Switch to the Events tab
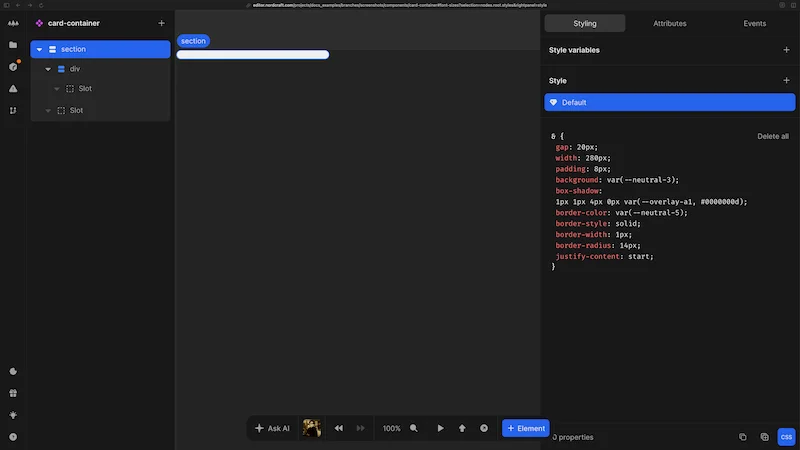 (x=755, y=23)
